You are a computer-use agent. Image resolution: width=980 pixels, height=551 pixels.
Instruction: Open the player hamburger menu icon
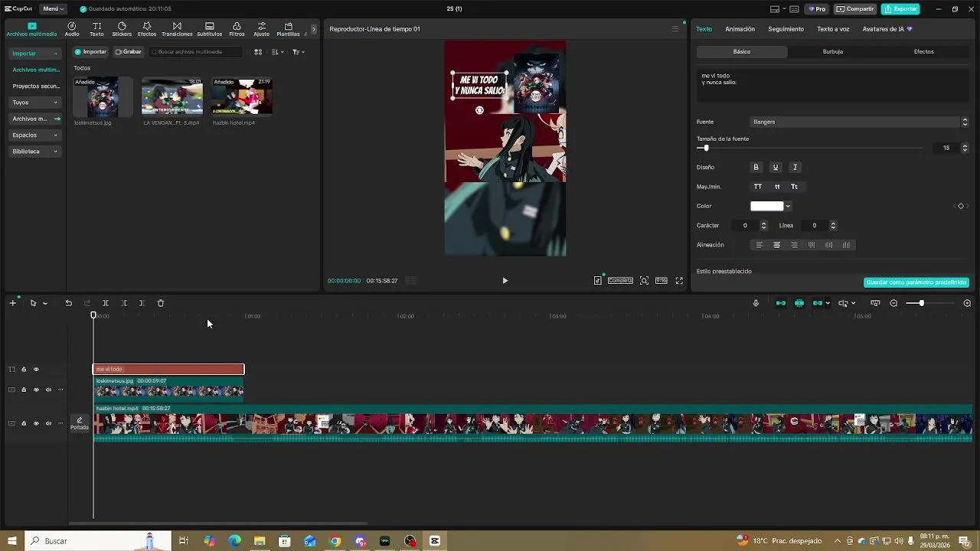pos(675,29)
